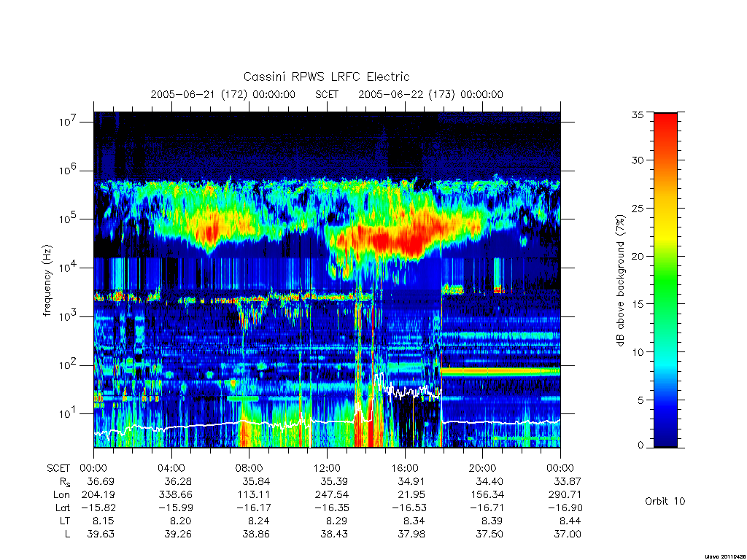Viewport: 747px width, 560px height.
Task: Select the latitude value '-15.82'
Action: click(x=97, y=507)
